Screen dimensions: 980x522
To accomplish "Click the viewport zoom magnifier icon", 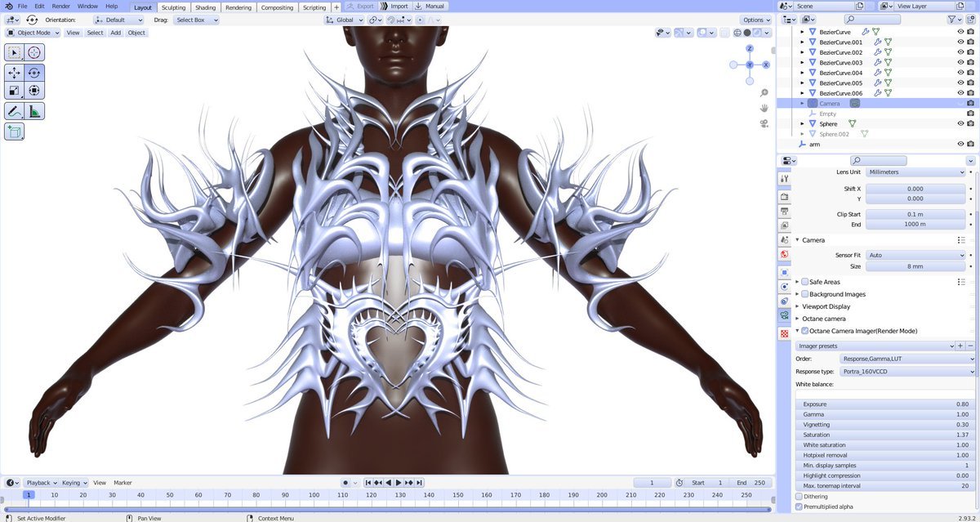I will [x=764, y=93].
